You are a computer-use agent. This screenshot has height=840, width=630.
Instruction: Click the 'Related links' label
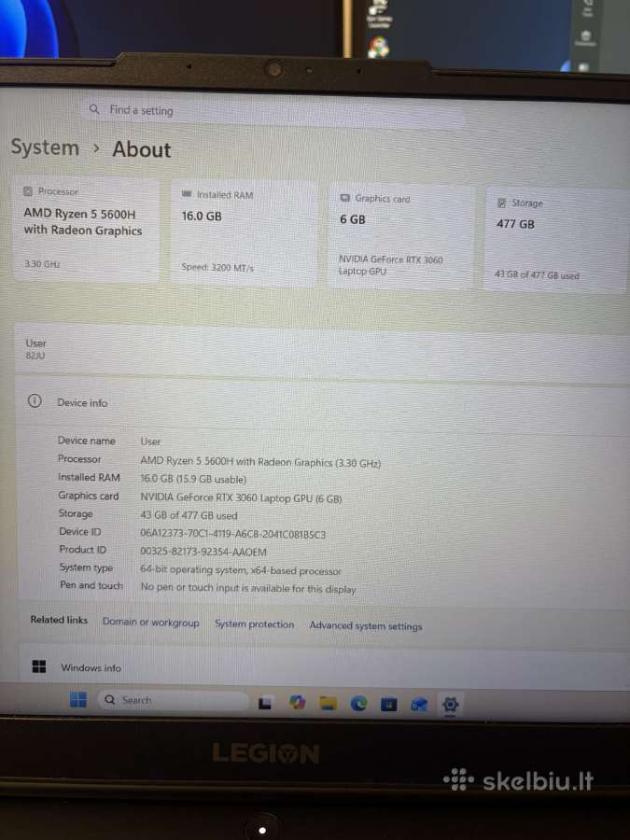[59, 620]
